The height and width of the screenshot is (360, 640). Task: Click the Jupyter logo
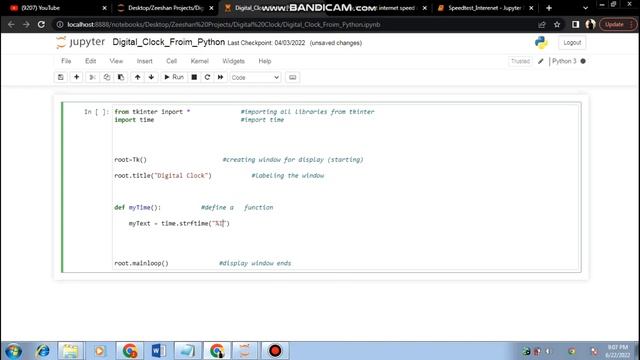[x=81, y=42]
